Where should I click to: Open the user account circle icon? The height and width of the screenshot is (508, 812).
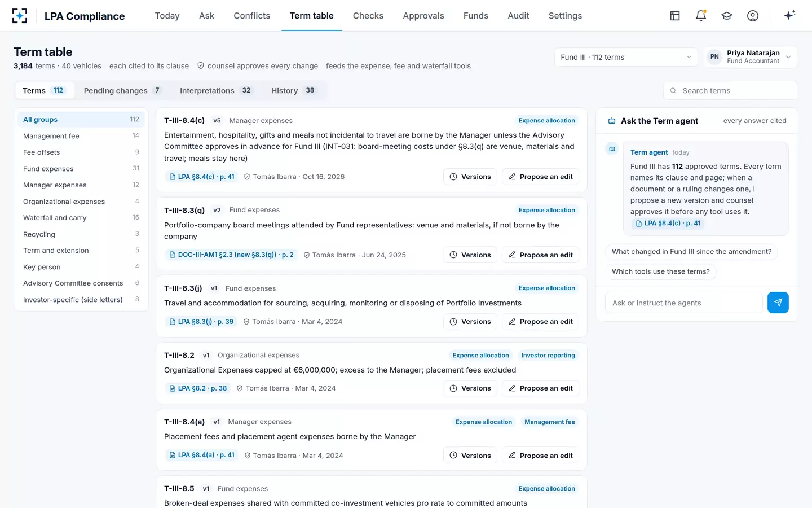[753, 16]
